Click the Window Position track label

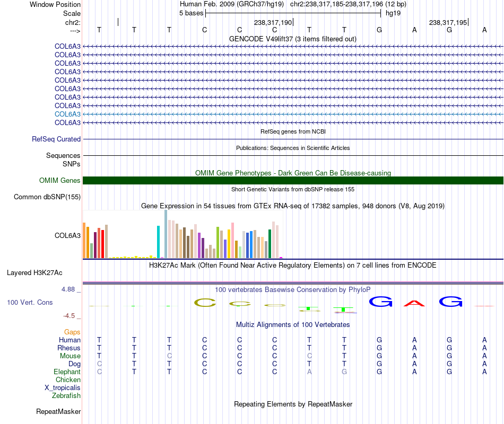pos(55,4)
